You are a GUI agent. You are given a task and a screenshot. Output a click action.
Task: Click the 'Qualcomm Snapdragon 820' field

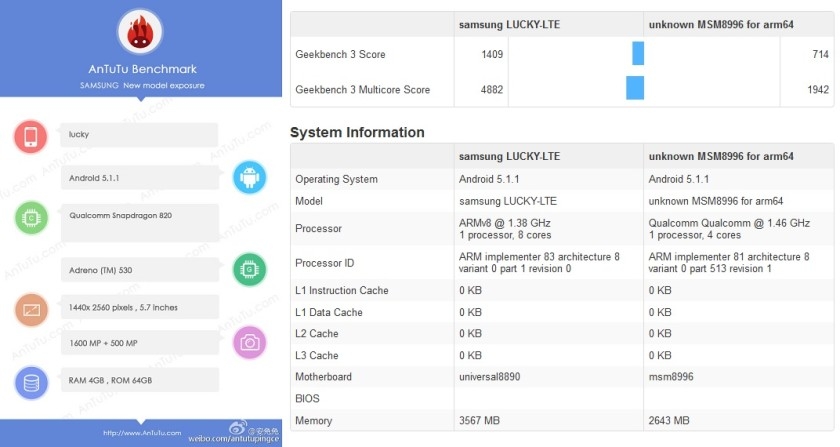140,222
